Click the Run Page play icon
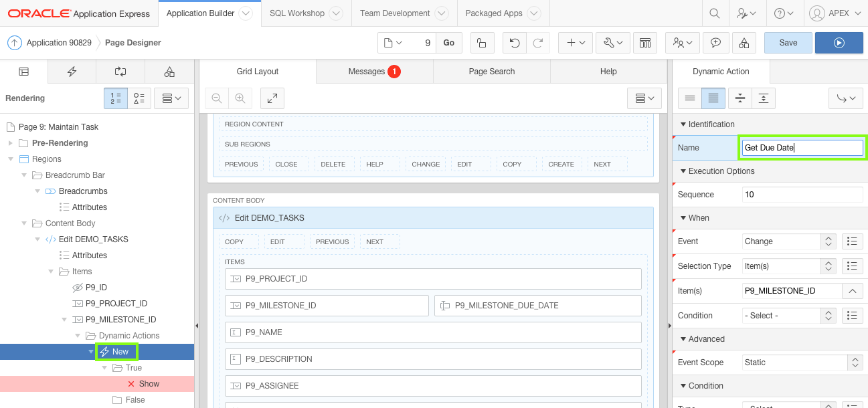This screenshot has height=408, width=868. coord(839,43)
